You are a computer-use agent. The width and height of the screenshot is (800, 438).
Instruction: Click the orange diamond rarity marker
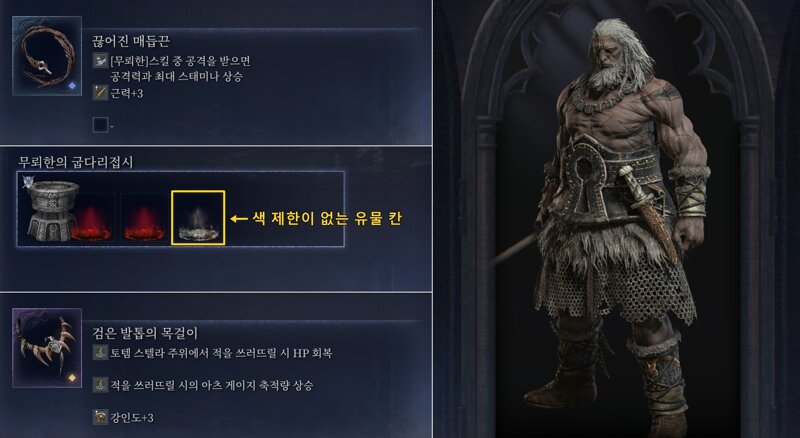point(72,378)
